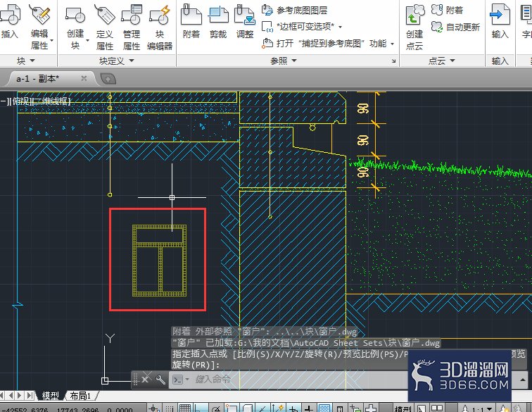
Task: Expand the 点云 panel
Action: pyautogui.click(x=442, y=61)
